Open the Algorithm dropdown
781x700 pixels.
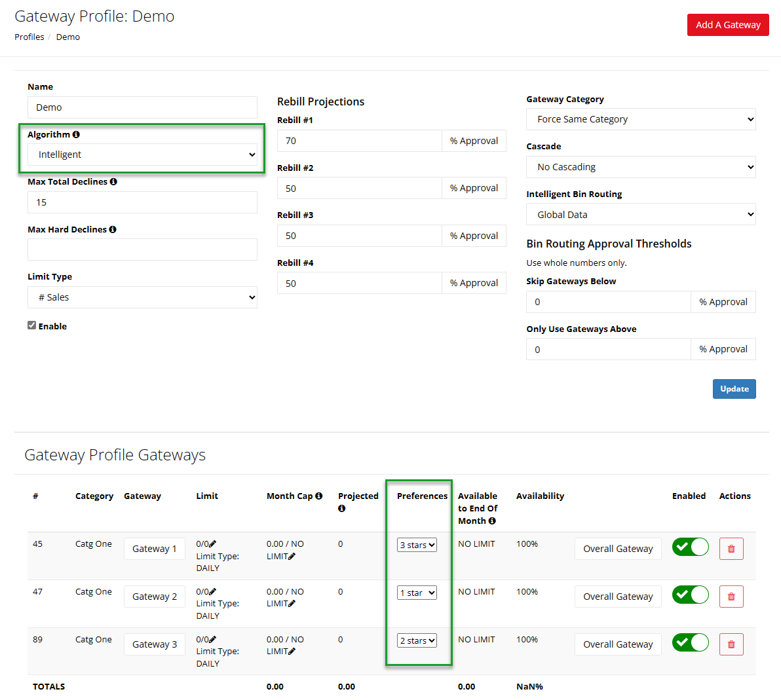click(x=142, y=155)
